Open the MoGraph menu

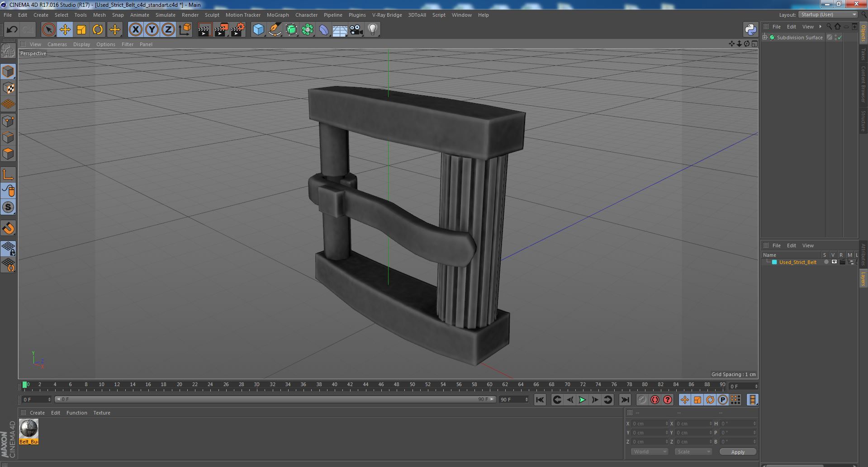pos(278,15)
